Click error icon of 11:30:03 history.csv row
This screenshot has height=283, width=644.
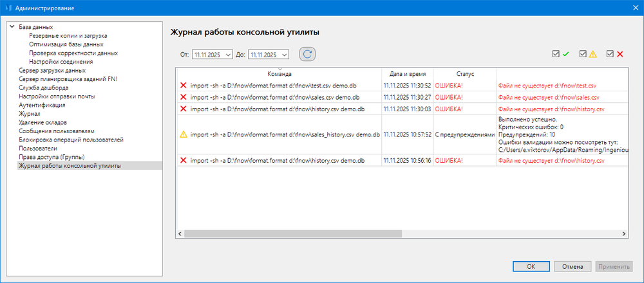(x=184, y=109)
